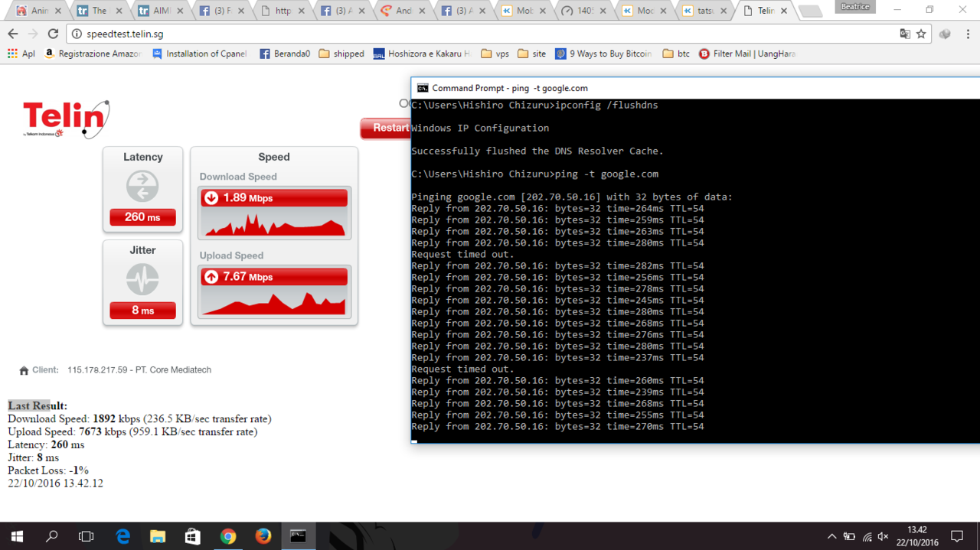Viewport: 980px width, 550px height.
Task: Reload the speedtest page
Action: (53, 34)
